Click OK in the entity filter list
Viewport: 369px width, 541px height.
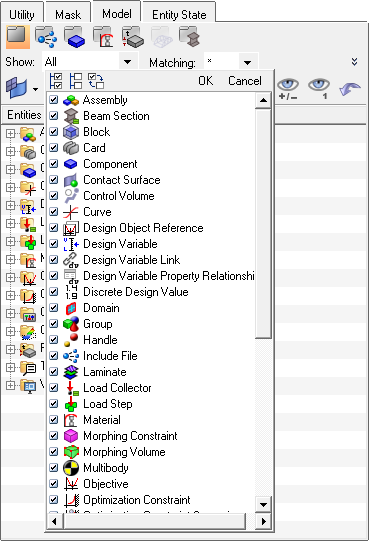(x=205, y=81)
